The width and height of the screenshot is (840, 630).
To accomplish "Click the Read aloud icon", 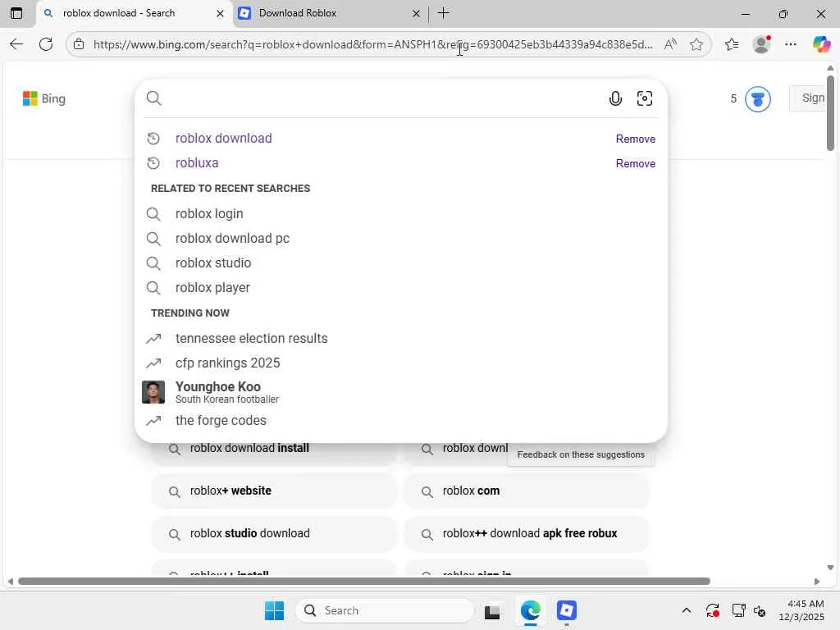I will (x=670, y=44).
